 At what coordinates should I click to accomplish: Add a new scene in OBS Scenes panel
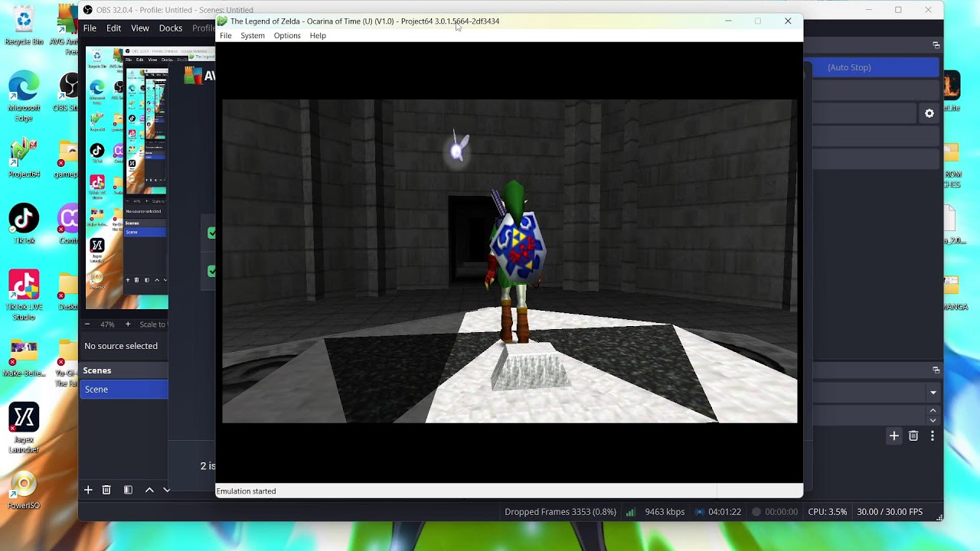point(88,490)
